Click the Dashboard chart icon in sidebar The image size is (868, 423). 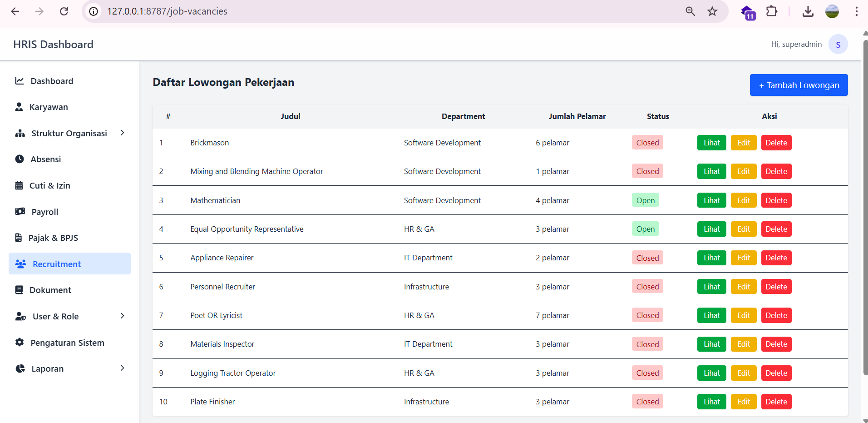20,81
